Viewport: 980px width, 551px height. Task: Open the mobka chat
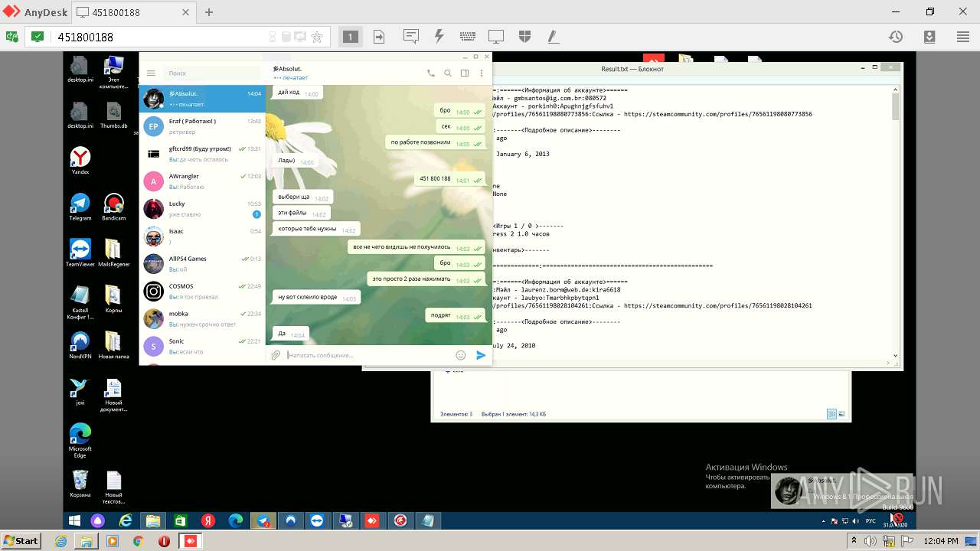(x=202, y=319)
